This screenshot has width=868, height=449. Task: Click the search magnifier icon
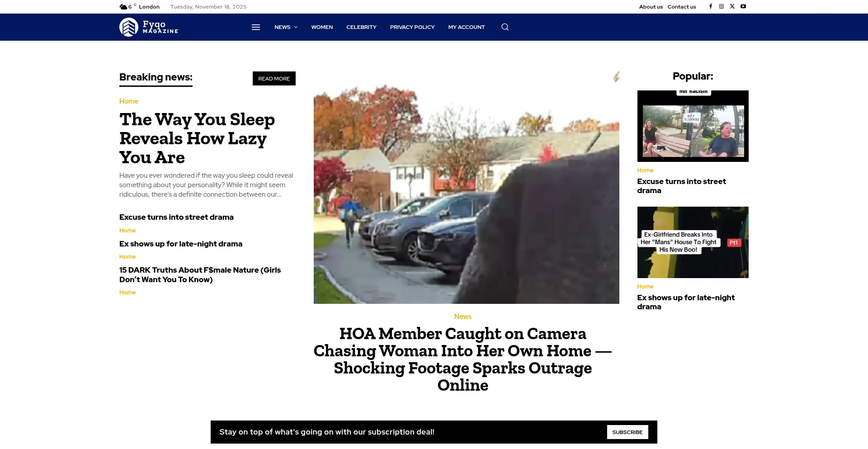tap(505, 27)
